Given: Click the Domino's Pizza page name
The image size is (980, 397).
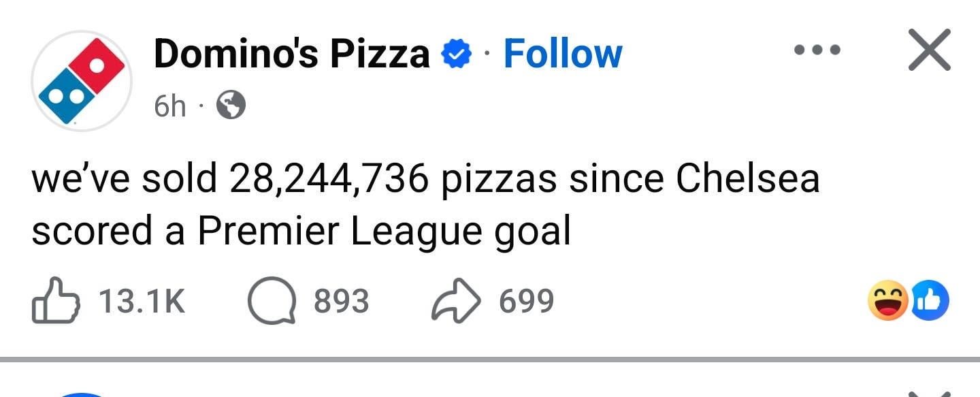Looking at the screenshot, I should point(291,53).
